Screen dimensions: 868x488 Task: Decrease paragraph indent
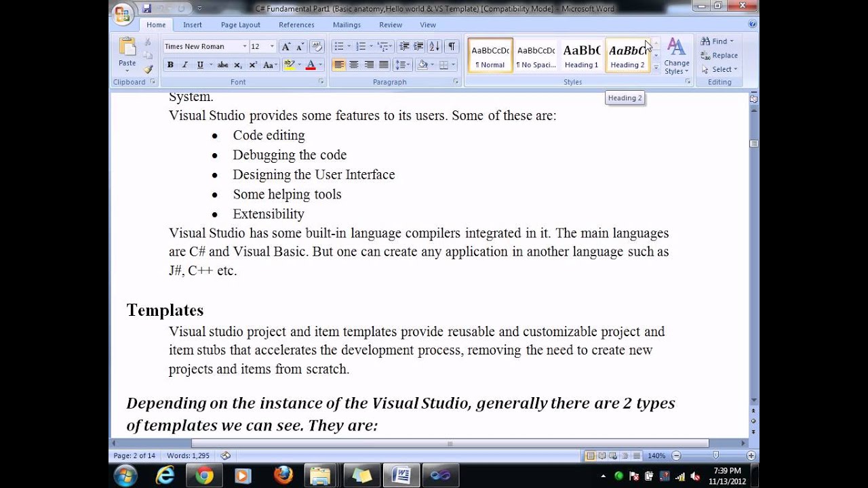click(x=404, y=46)
